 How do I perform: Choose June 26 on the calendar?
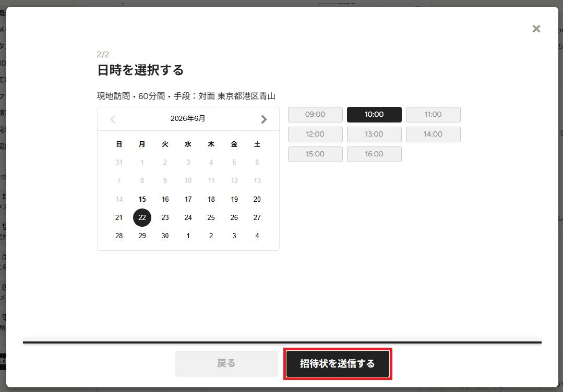coord(234,217)
